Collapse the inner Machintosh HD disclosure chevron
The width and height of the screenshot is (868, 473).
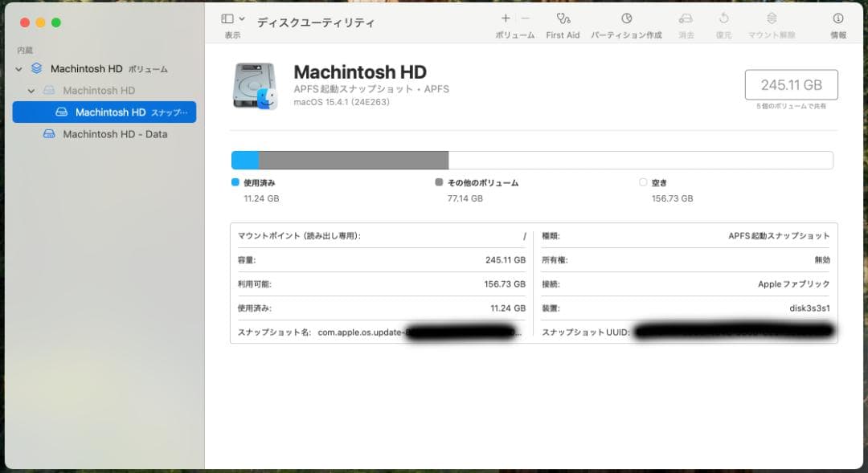pos(31,91)
